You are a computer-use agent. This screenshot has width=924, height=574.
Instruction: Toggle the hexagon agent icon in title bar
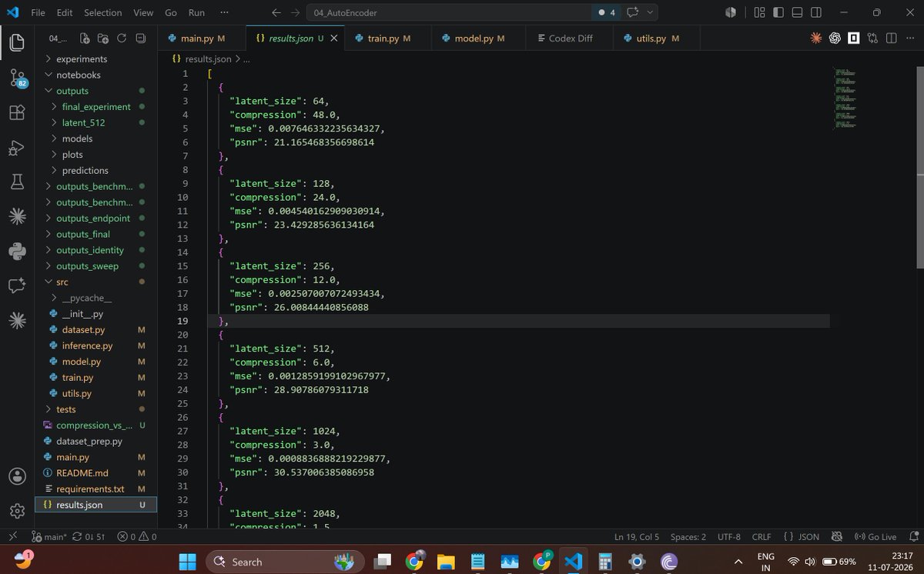(730, 13)
